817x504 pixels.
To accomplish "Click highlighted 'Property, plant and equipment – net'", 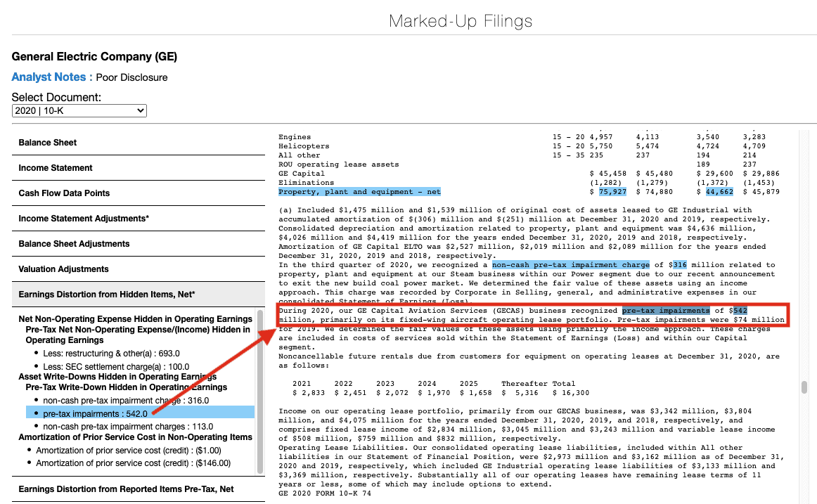I will click(359, 192).
